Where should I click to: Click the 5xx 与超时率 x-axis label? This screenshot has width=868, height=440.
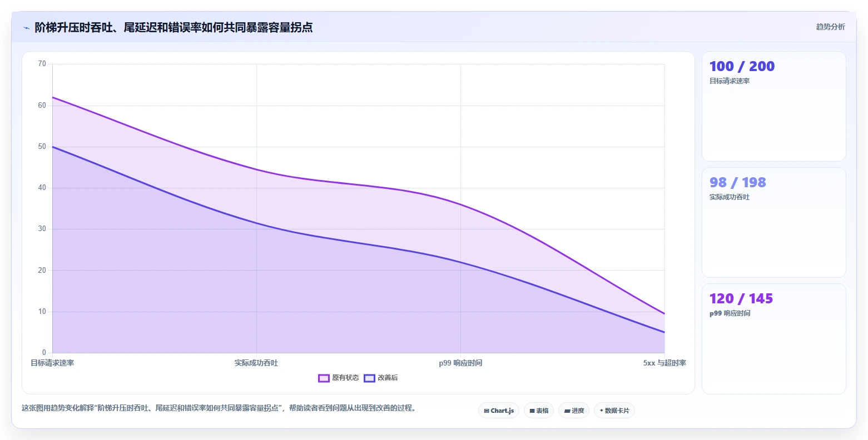click(664, 363)
